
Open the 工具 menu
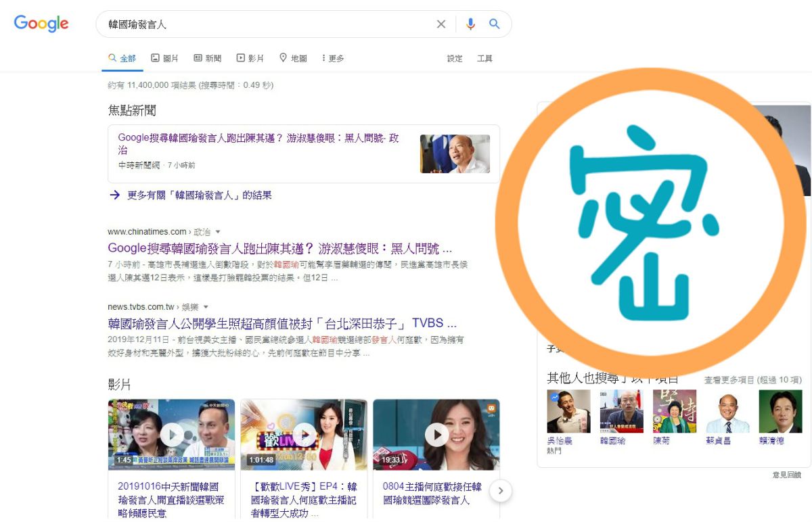point(484,59)
